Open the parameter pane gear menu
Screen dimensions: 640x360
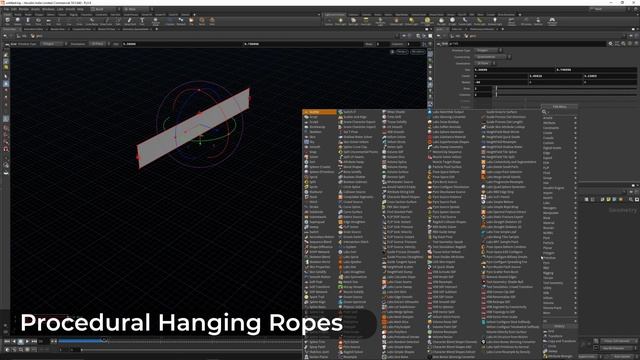pos(611,44)
